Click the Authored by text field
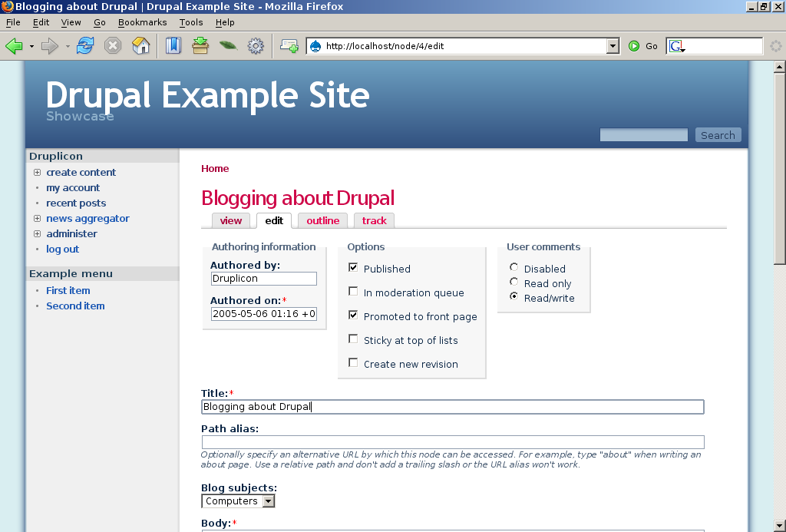Image resolution: width=786 pixels, height=532 pixels. pos(264,279)
